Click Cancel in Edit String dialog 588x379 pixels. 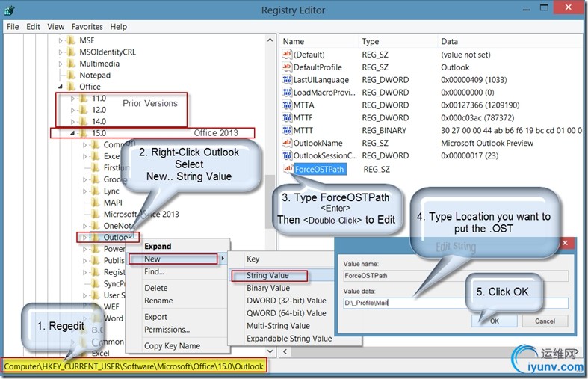point(545,321)
